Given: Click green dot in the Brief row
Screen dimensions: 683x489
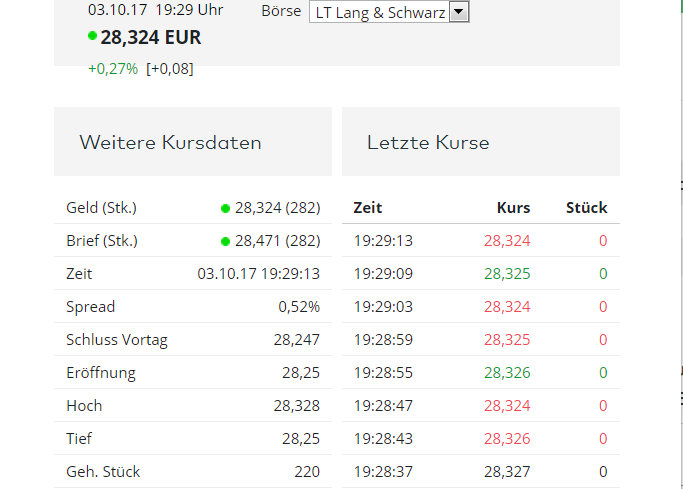Looking at the screenshot, I should tap(226, 241).
